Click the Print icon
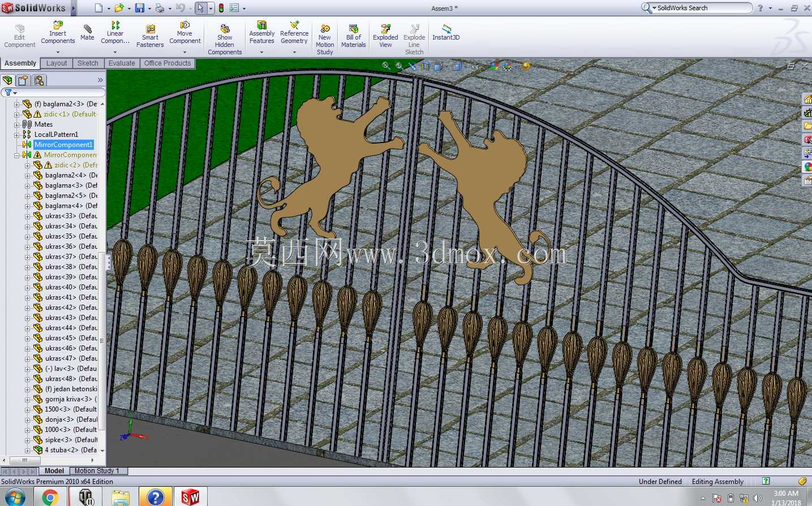This screenshot has width=812, height=506. (160, 8)
